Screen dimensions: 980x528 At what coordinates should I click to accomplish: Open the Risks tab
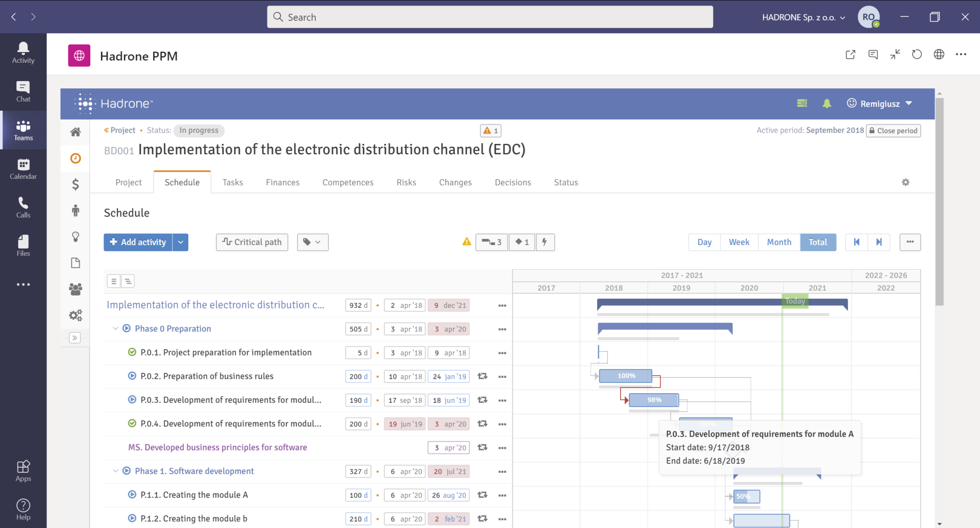(406, 182)
